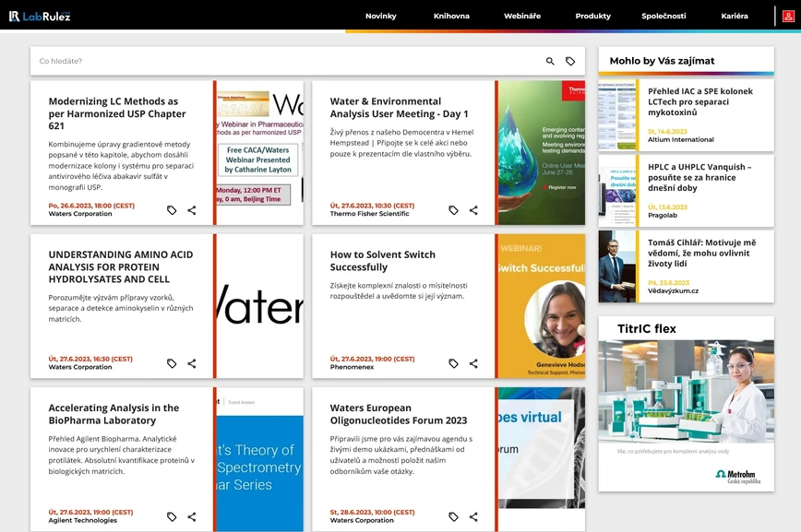801x532 pixels.
Task: Tag the Understanding Amino Acid Analysis webinar
Action: 172,363
